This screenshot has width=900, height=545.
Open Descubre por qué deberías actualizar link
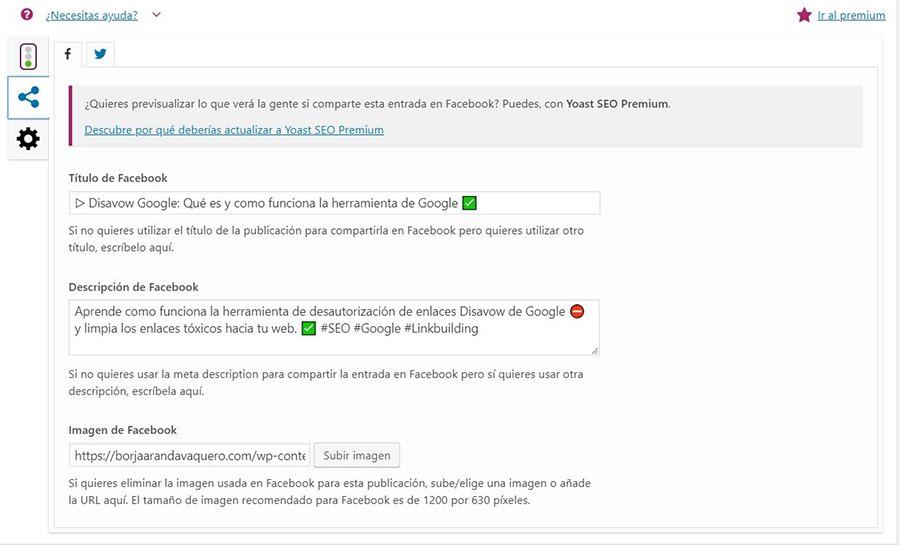[x=234, y=130]
